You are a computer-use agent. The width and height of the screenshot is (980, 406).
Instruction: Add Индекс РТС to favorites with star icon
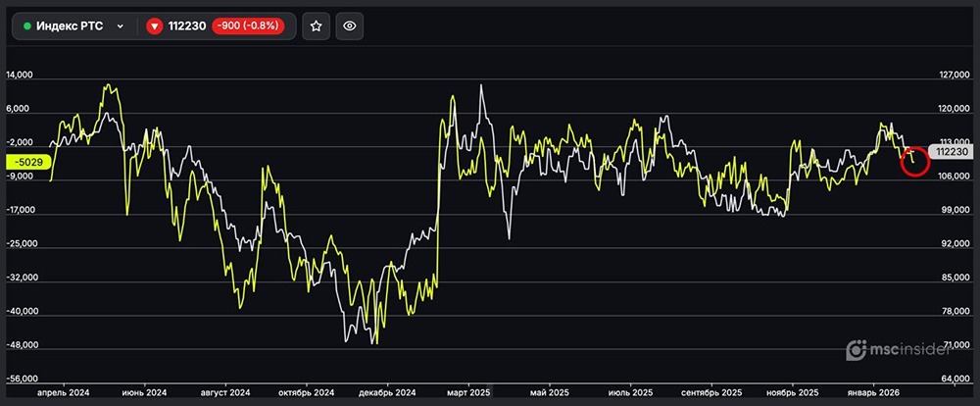[x=316, y=26]
